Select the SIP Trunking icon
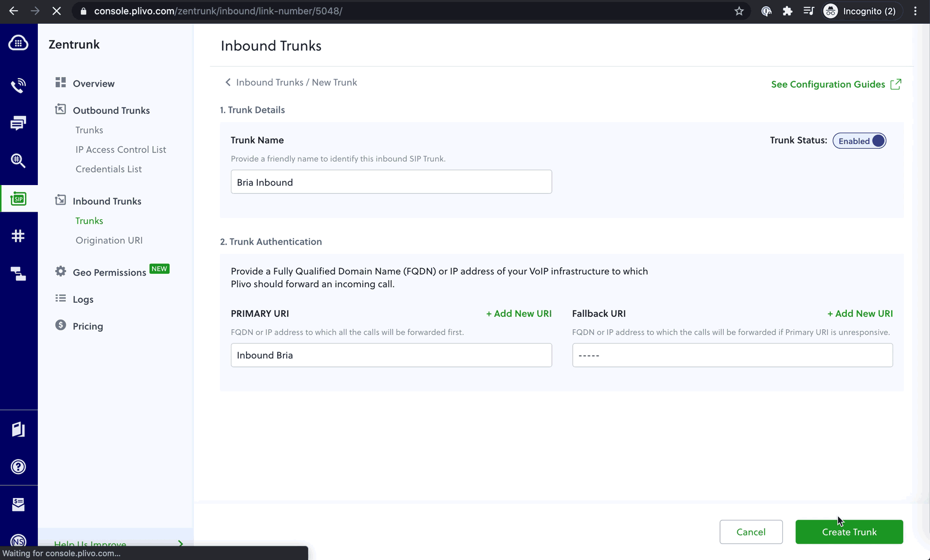930x560 pixels. point(18,198)
